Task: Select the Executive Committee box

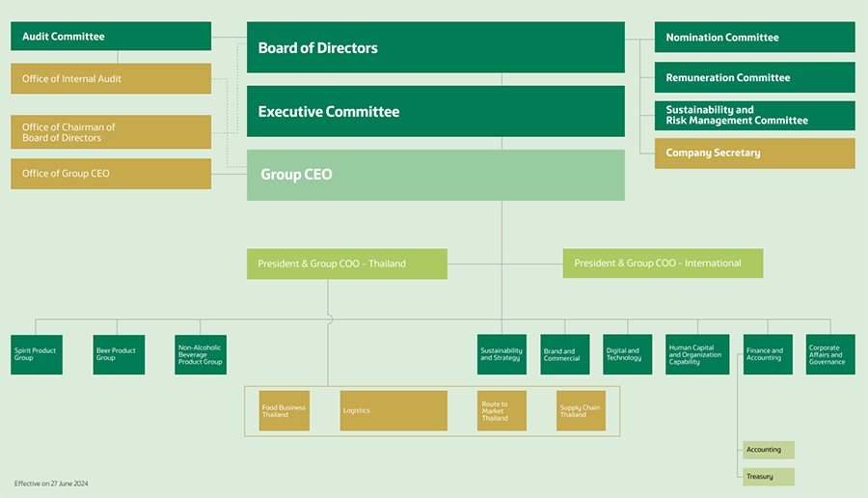Action: (435, 112)
